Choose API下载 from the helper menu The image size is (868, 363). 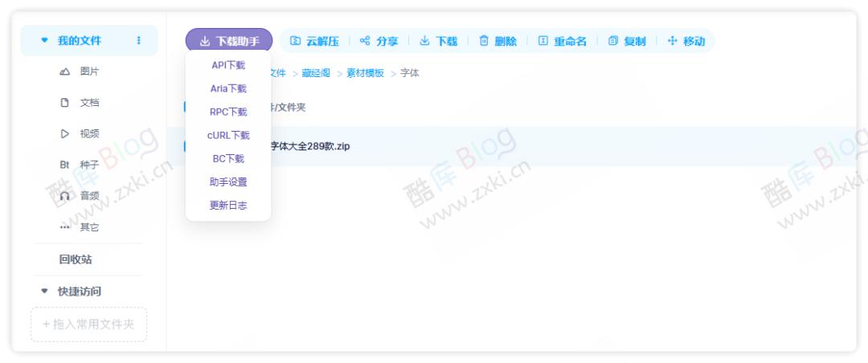tap(228, 65)
